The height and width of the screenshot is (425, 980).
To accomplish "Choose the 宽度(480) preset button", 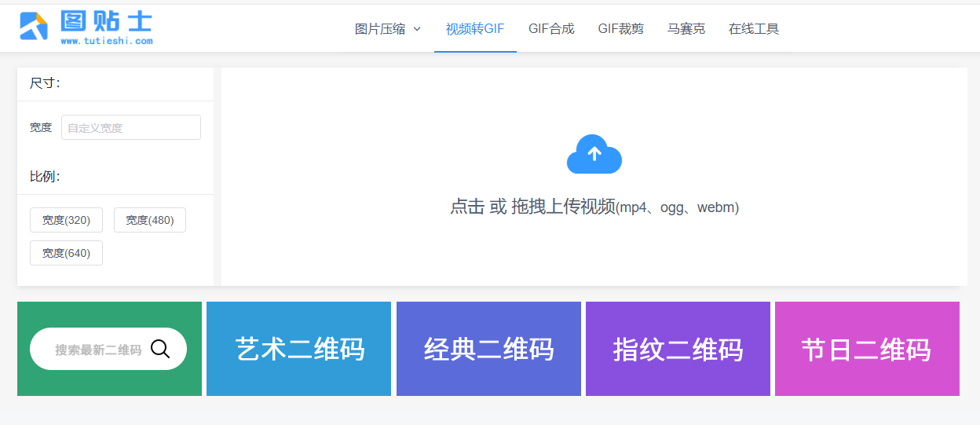I will click(x=150, y=220).
